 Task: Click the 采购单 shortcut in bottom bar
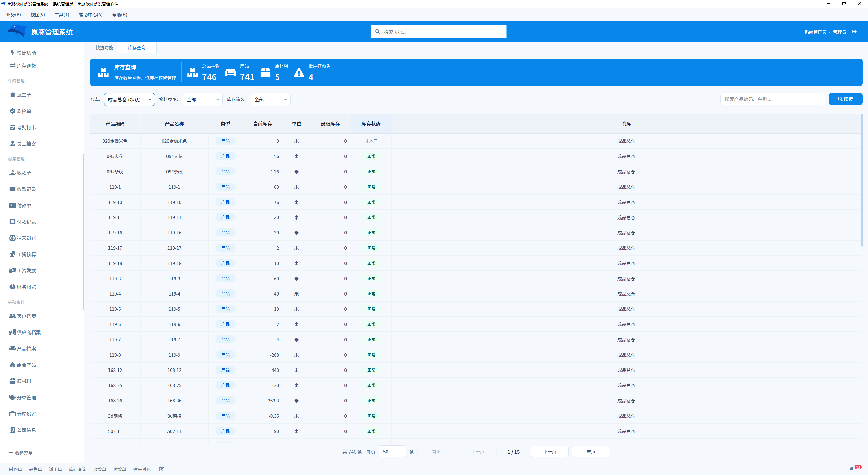(15, 469)
